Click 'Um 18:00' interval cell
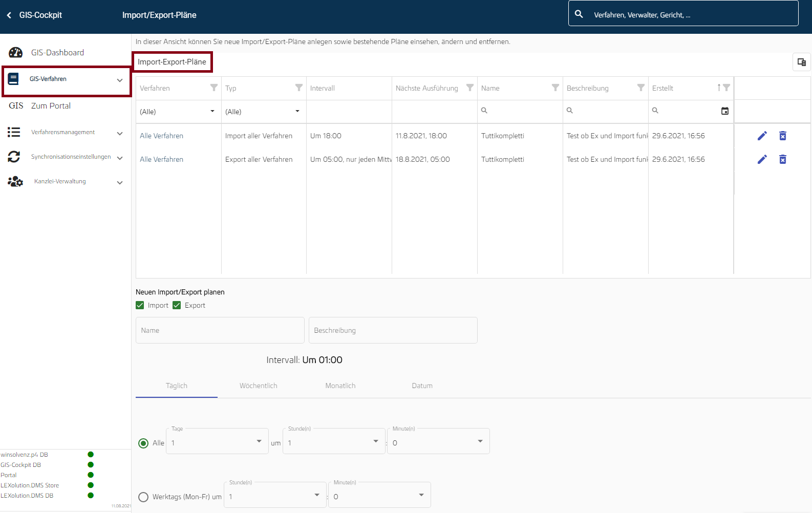 click(326, 136)
